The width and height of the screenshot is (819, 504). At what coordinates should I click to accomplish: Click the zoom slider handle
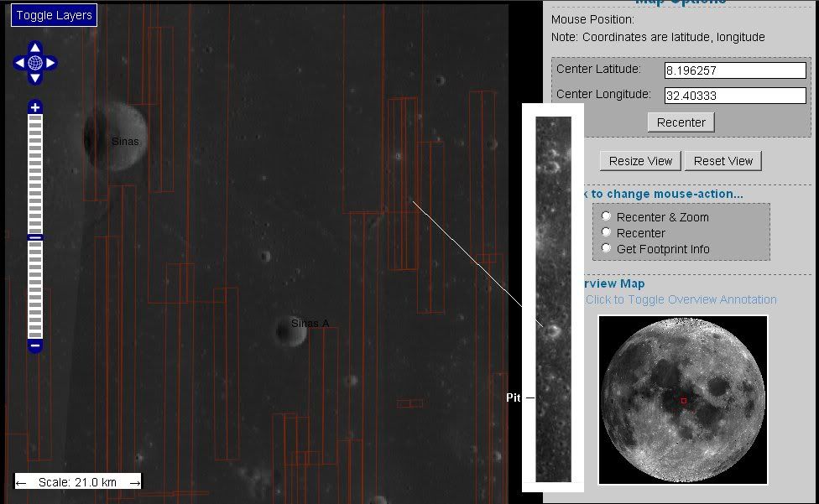coord(35,237)
